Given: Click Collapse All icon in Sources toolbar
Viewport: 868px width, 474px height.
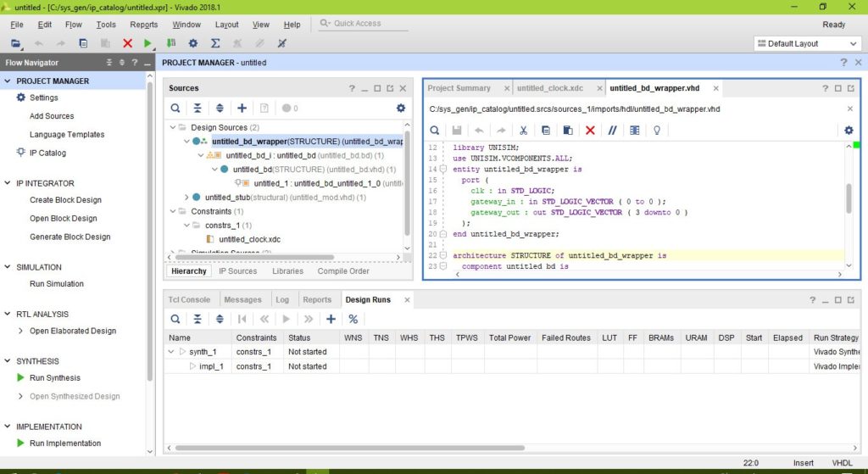Looking at the screenshot, I should 198,109.
